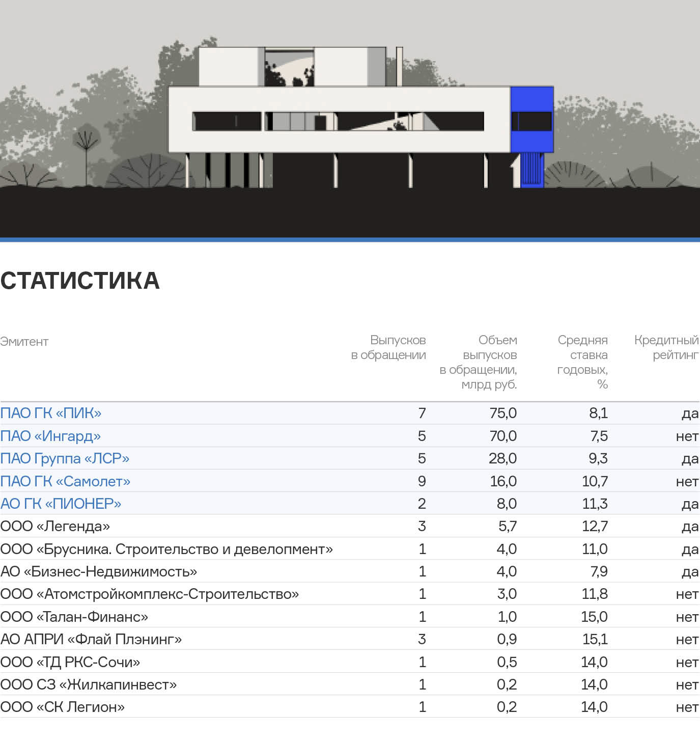Click volume 5,7 in Легенда row
This screenshot has width=700, height=742.
coord(508,526)
